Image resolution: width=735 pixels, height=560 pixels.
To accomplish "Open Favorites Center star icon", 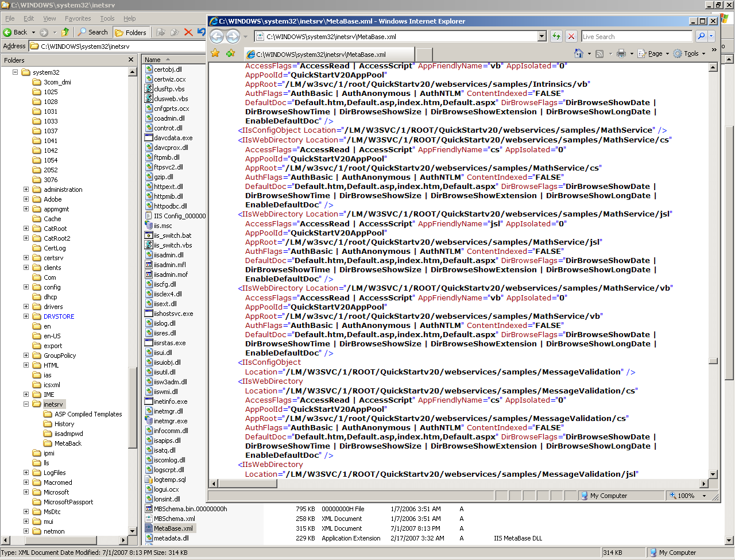I will pyautogui.click(x=215, y=53).
